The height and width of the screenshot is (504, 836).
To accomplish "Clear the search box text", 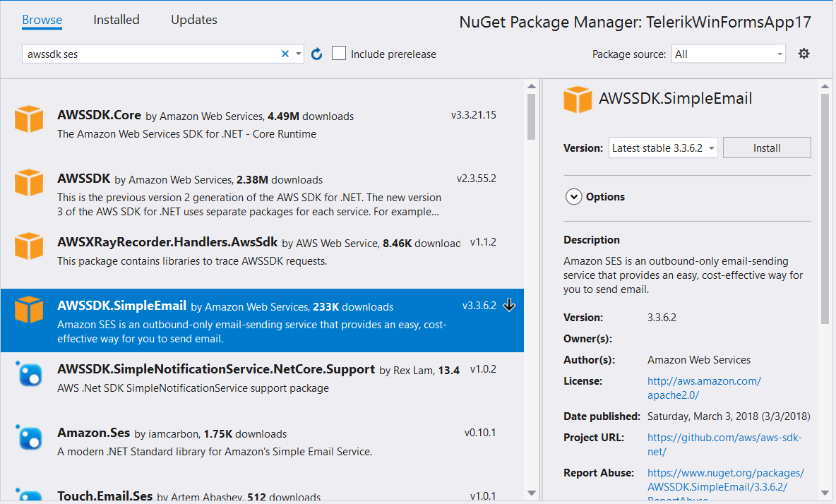I will click(x=285, y=54).
